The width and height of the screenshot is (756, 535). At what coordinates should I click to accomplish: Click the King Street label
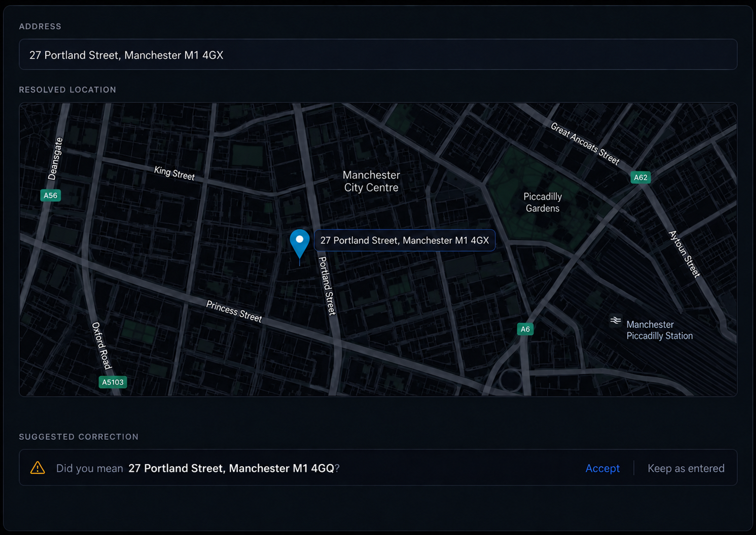coord(175,173)
